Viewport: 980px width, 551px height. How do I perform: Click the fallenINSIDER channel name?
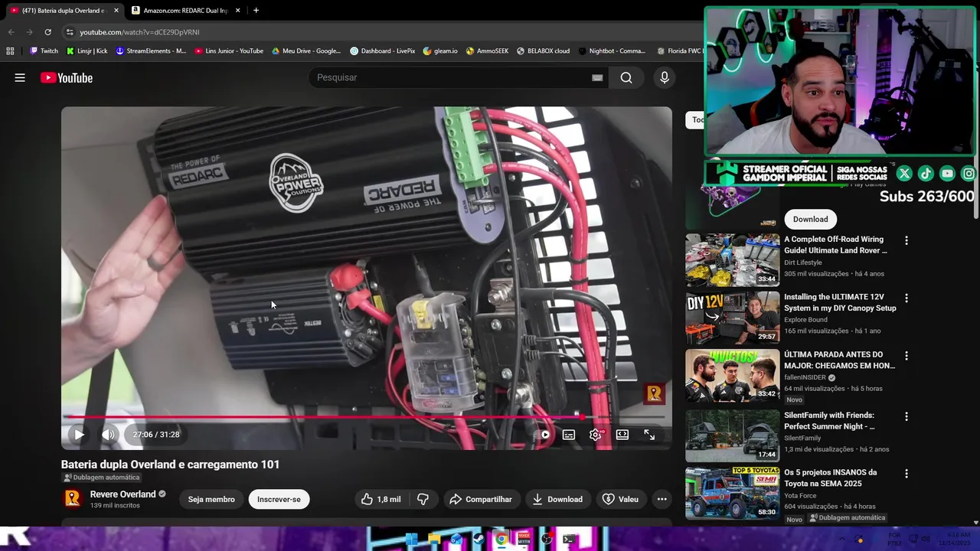805,377
